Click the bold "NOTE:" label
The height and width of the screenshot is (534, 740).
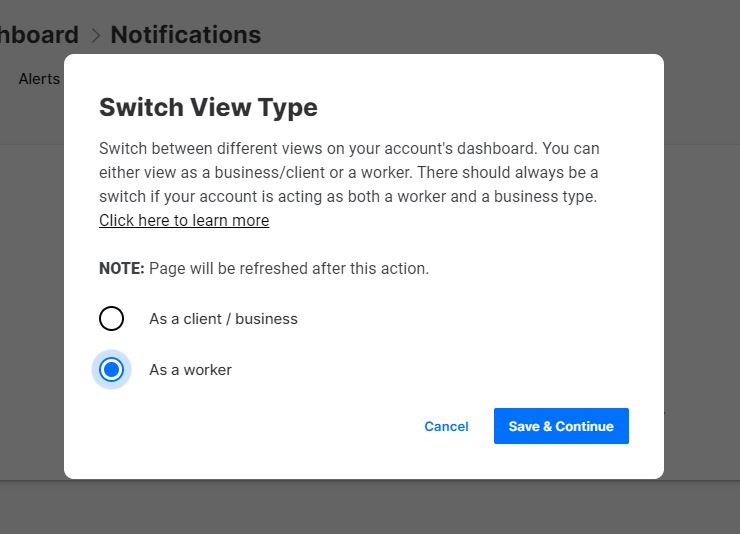coord(122,268)
